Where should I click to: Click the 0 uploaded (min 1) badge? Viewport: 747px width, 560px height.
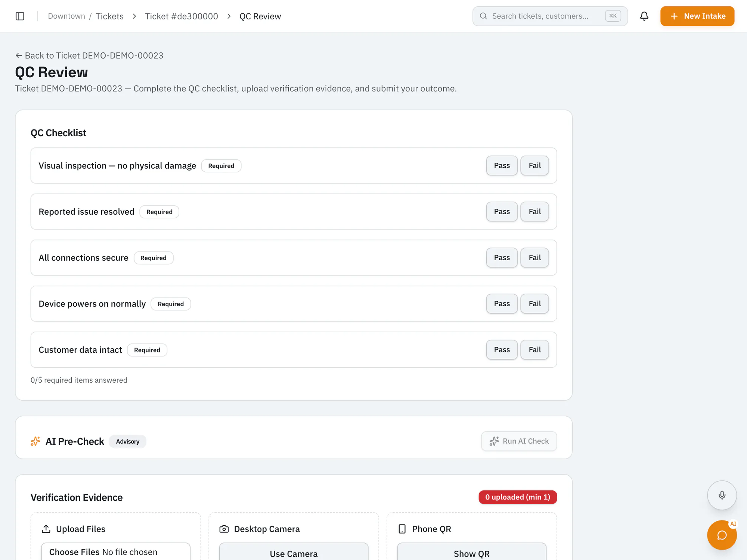coord(518,497)
